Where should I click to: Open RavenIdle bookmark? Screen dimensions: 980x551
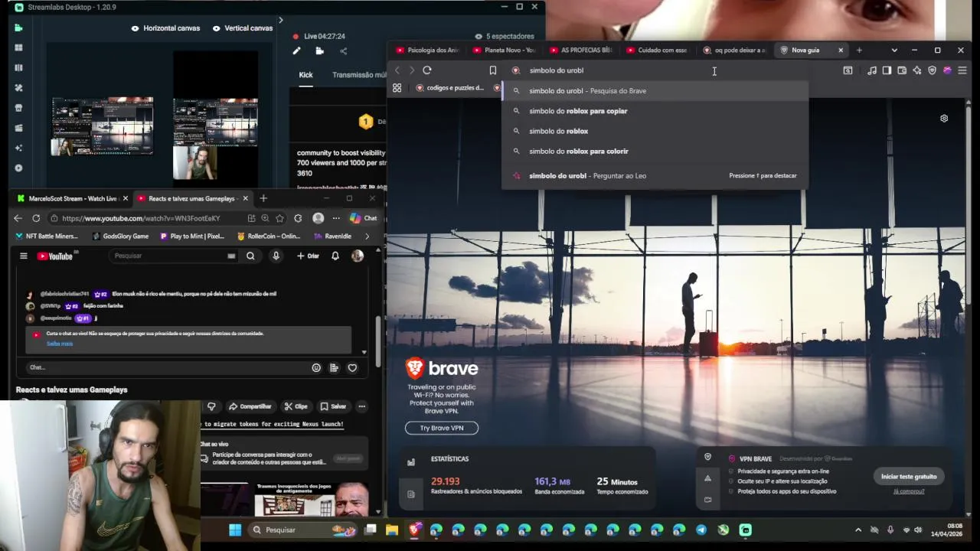point(332,236)
